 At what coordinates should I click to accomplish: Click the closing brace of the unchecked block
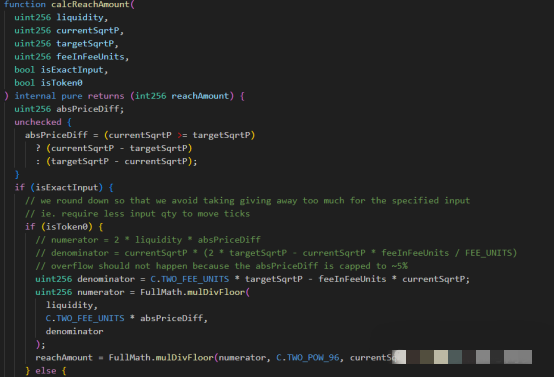pos(17,174)
